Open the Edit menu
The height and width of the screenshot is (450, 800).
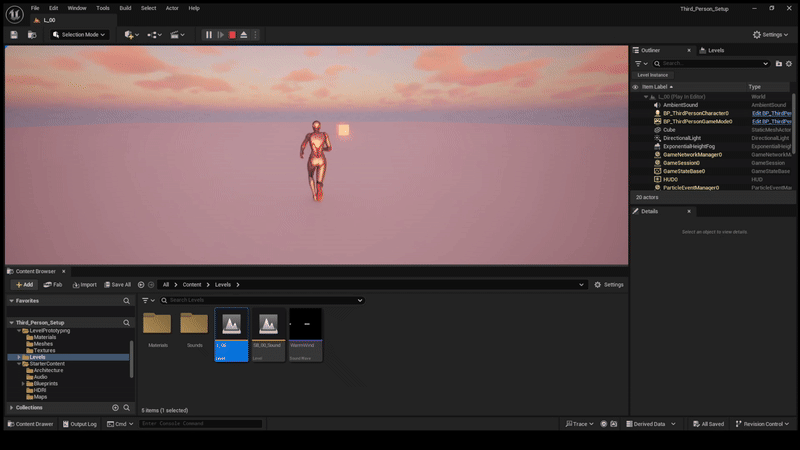click(54, 8)
